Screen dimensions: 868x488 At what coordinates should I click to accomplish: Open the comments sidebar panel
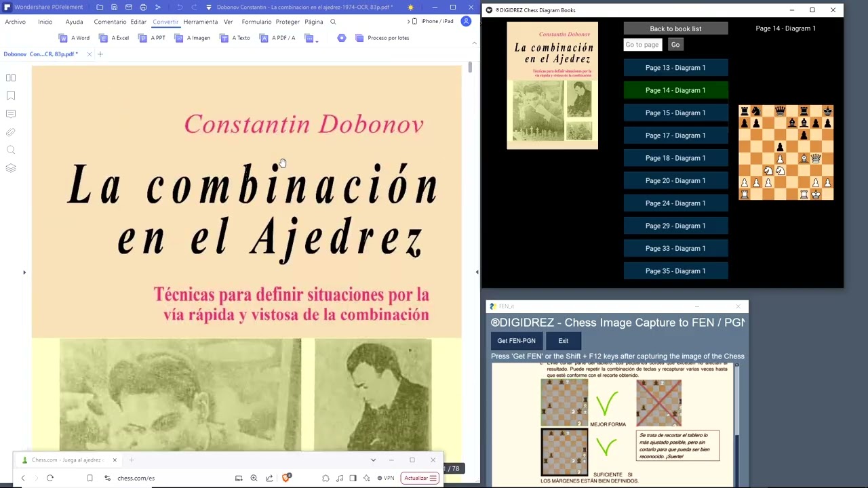[11, 114]
